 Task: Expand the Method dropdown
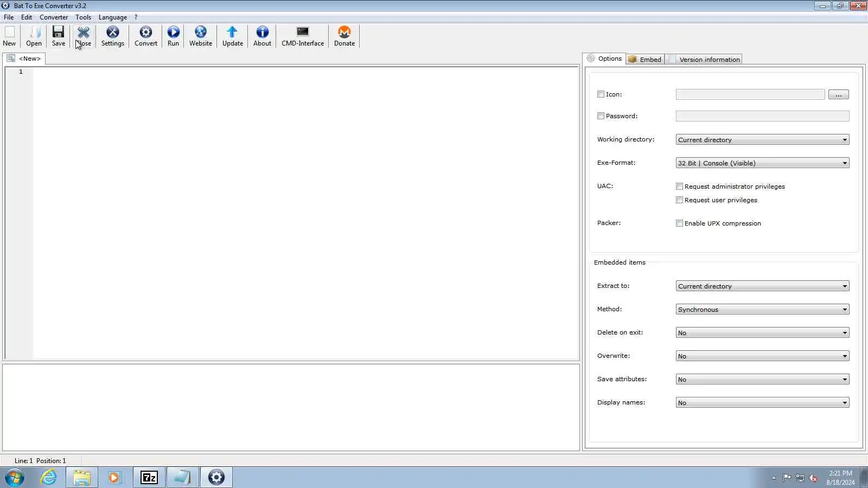coord(762,310)
